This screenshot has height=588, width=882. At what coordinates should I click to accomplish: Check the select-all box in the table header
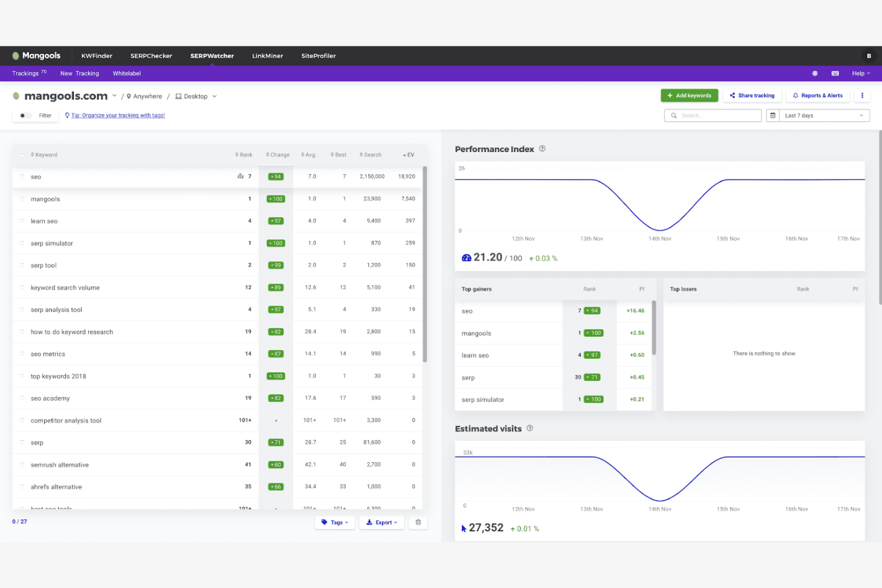[22, 154]
